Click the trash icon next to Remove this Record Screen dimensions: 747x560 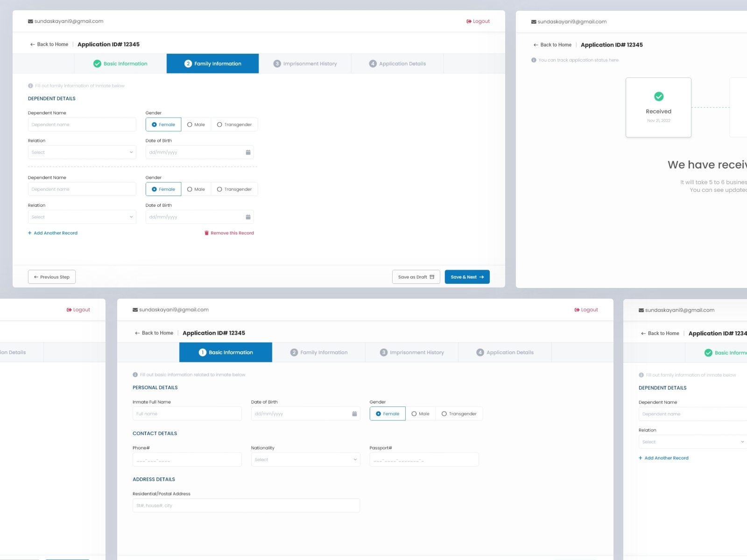pyautogui.click(x=207, y=233)
